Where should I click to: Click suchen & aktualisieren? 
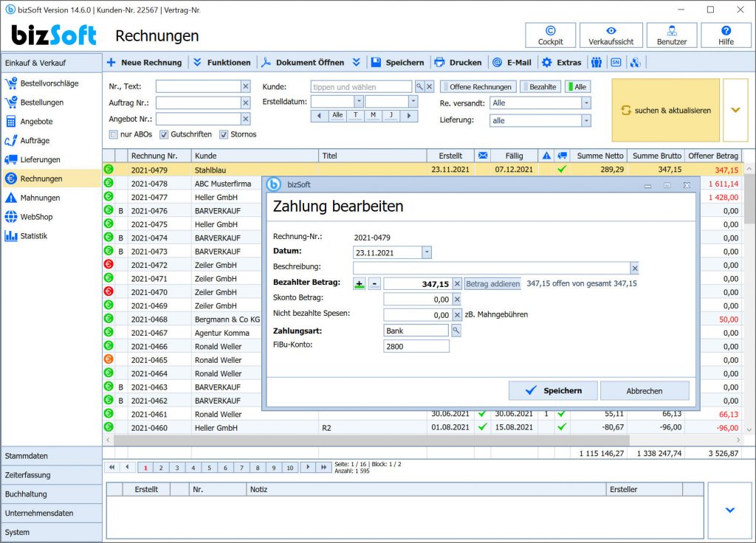(666, 111)
